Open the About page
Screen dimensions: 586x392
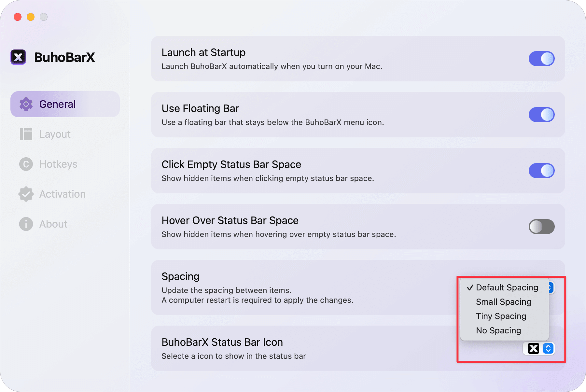tap(53, 224)
